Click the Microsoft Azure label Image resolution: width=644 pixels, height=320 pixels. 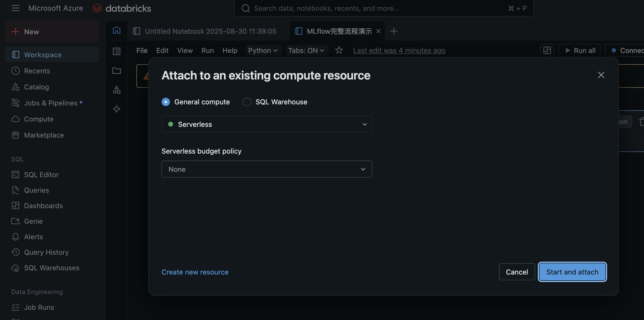click(56, 8)
